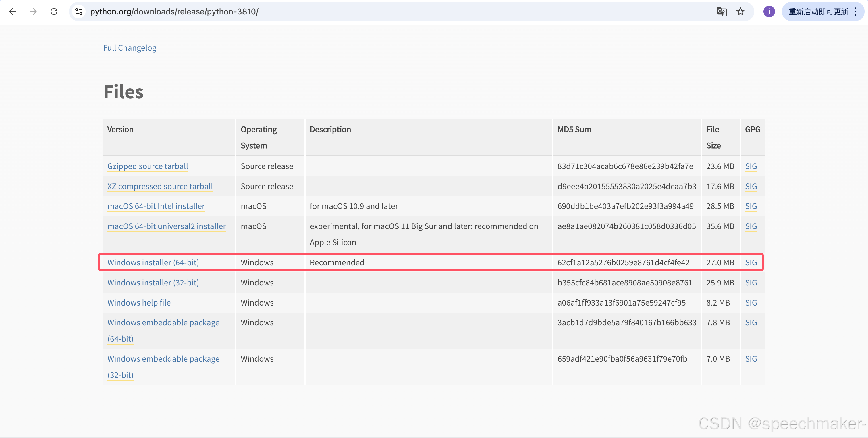This screenshot has width=868, height=438.
Task: Open the Full Changelog link
Action: [x=130, y=47]
